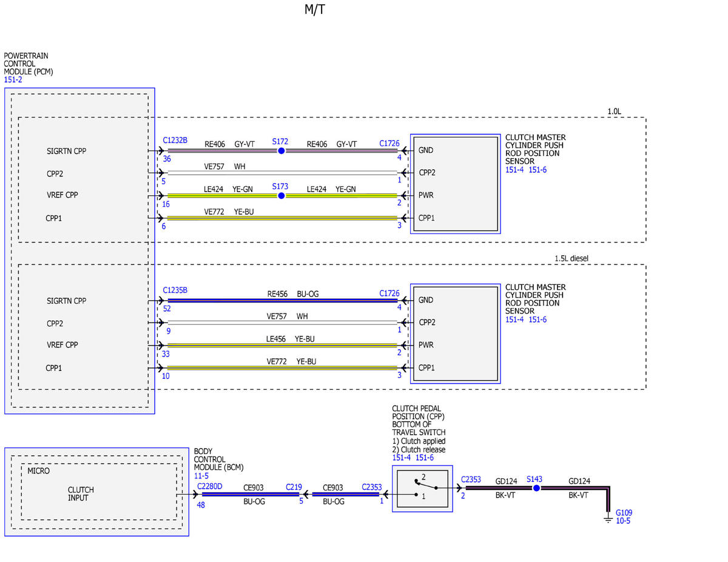Select splice label S143
Image resolution: width=728 pixels, height=562 pixels.
pyautogui.click(x=534, y=478)
